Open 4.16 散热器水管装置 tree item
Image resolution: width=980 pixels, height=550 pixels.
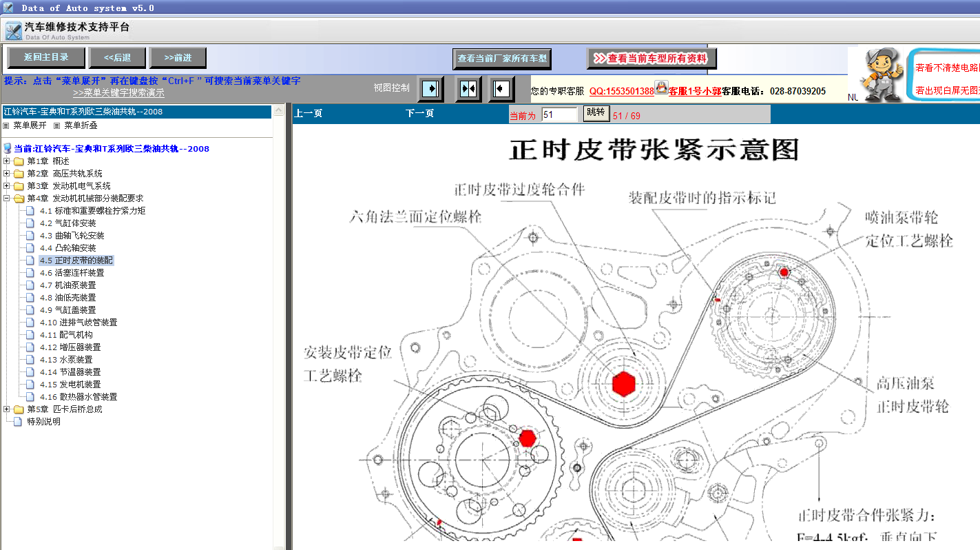tap(79, 397)
